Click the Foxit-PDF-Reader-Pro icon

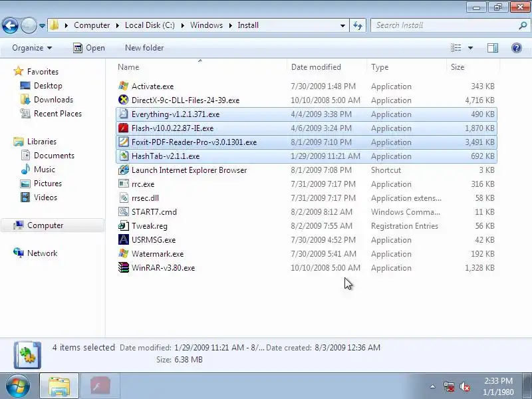tap(124, 142)
